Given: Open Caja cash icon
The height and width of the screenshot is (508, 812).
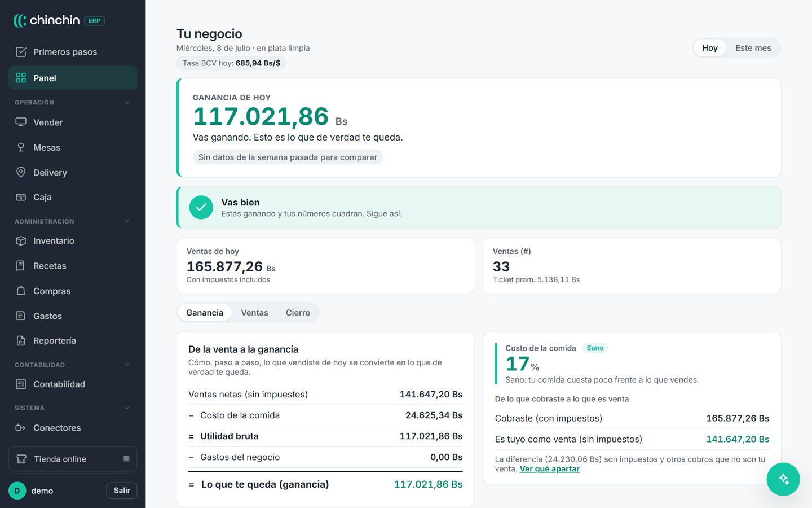Looking at the screenshot, I should pyautogui.click(x=21, y=197).
